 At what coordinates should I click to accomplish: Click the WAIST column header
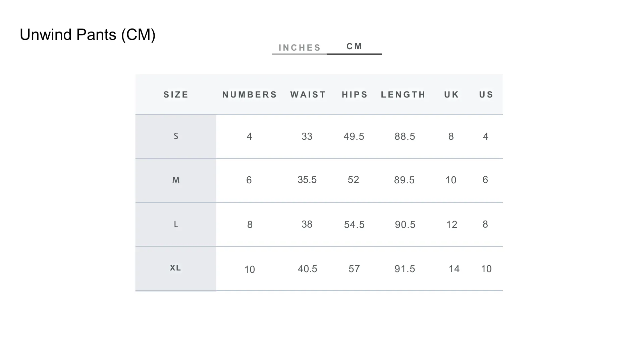tap(308, 95)
